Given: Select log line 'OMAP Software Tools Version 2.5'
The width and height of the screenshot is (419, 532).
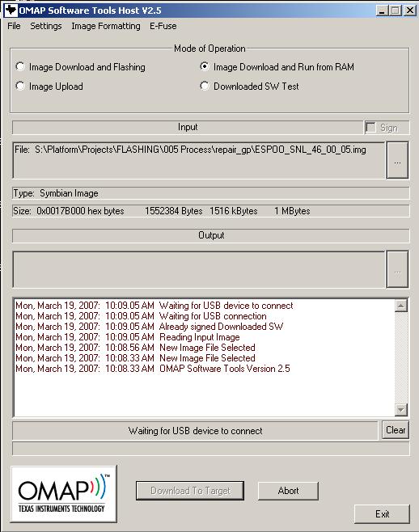Looking at the screenshot, I should click(x=153, y=369).
